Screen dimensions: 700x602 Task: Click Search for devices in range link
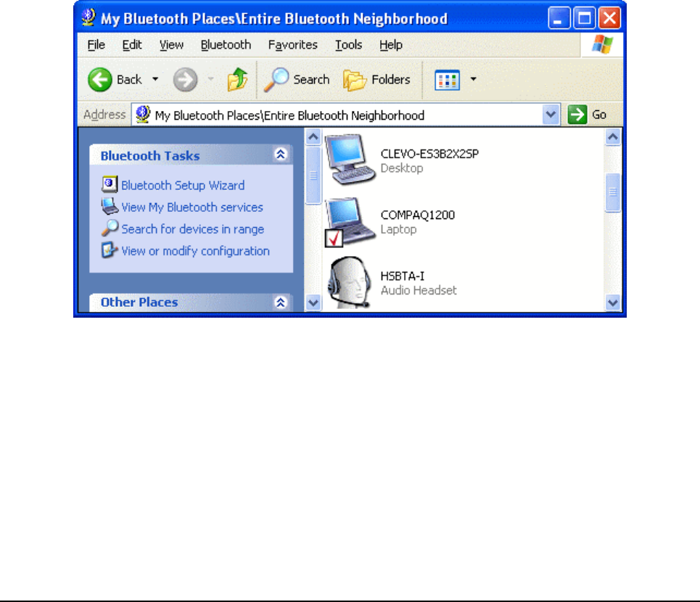point(193,229)
